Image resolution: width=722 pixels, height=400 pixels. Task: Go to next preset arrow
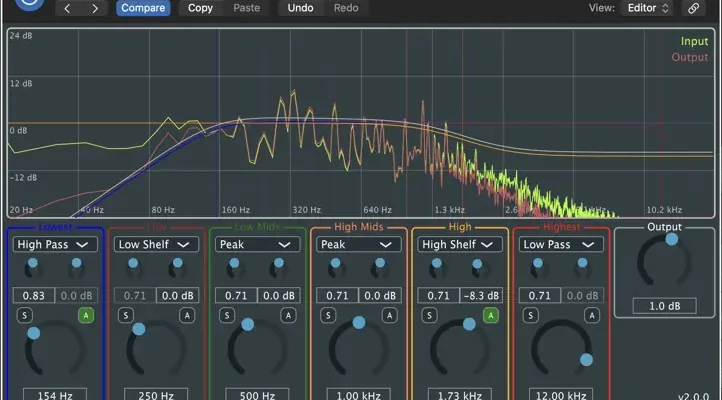95,8
